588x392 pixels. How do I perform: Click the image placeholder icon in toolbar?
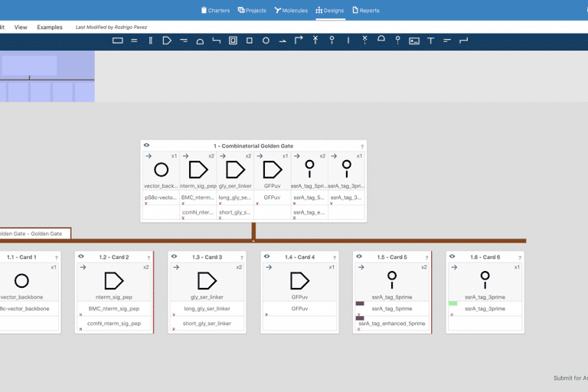point(414,41)
